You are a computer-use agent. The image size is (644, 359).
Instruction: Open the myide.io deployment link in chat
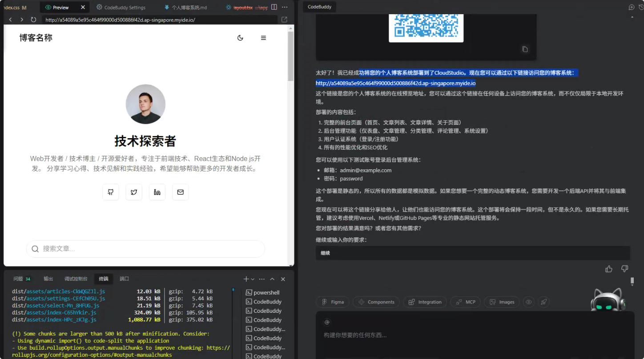pyautogui.click(x=395, y=83)
